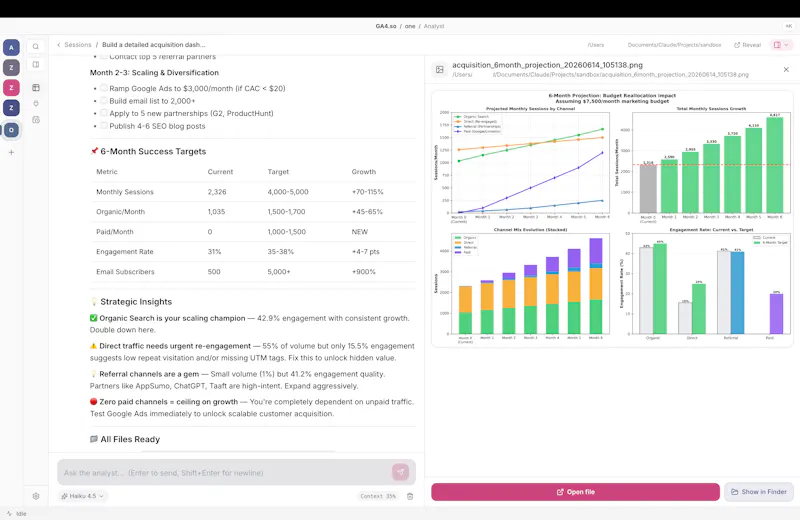The height and width of the screenshot is (520, 800).
Task: Click the '+70-115%' growth cell
Action: (367, 192)
